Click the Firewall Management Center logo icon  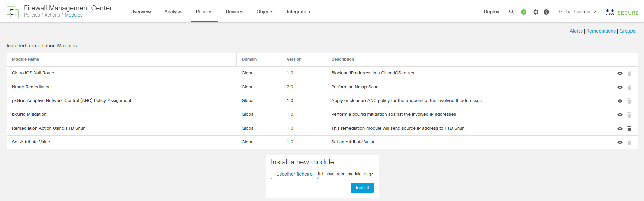pos(12,12)
